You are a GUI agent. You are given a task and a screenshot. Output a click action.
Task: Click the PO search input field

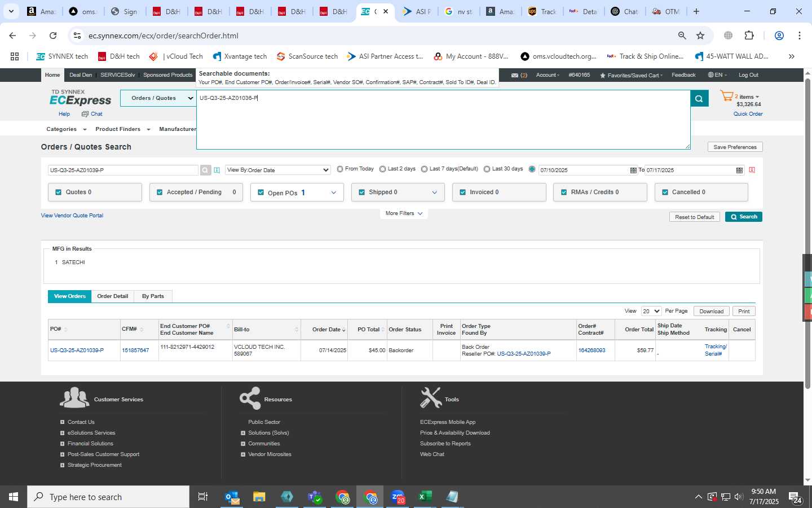click(123, 170)
